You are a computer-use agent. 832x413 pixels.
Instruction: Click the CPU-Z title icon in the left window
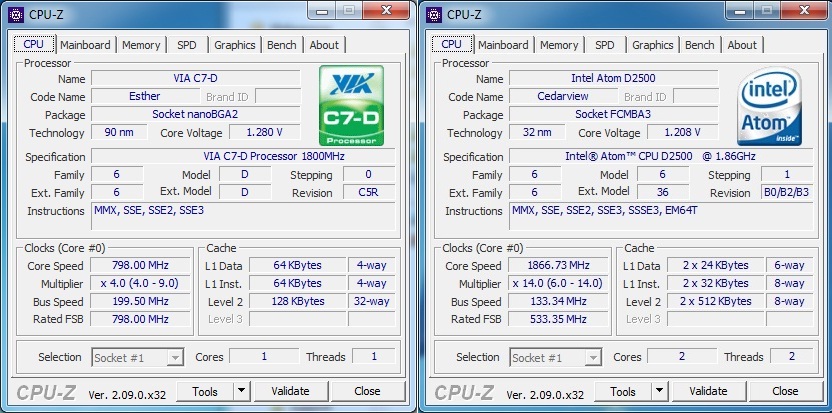[16, 14]
